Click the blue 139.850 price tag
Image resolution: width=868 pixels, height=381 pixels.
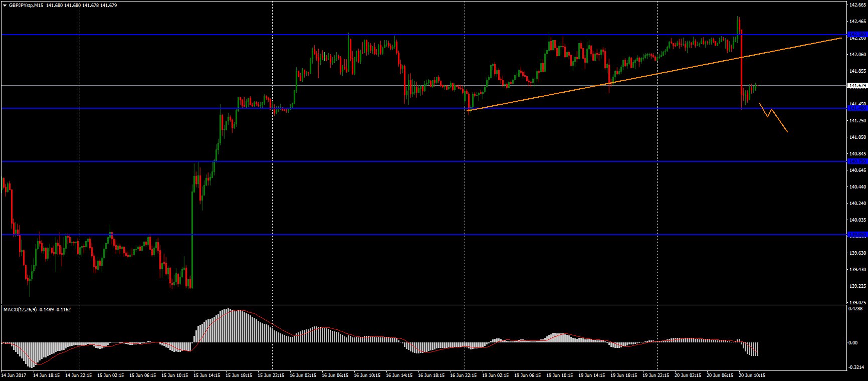(857, 235)
